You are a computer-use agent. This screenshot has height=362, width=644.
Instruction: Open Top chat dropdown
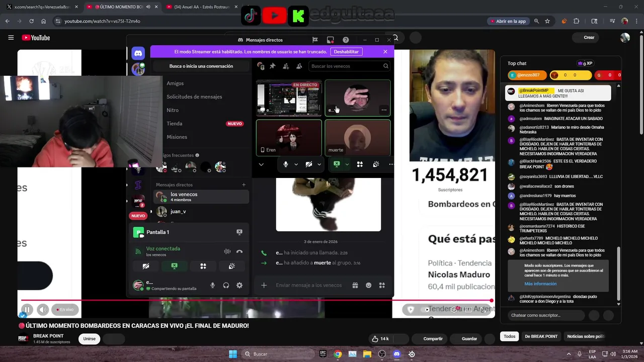tap(517, 63)
